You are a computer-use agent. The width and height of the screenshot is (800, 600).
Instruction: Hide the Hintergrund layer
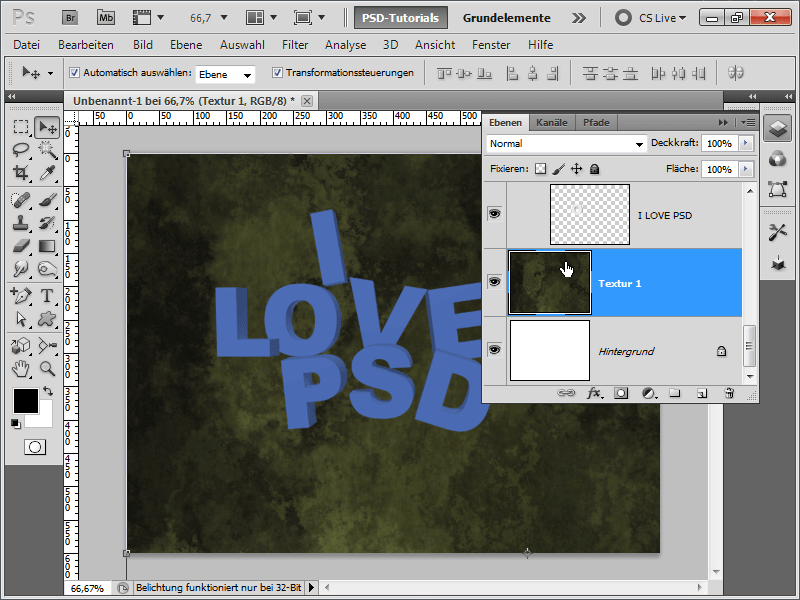point(494,350)
